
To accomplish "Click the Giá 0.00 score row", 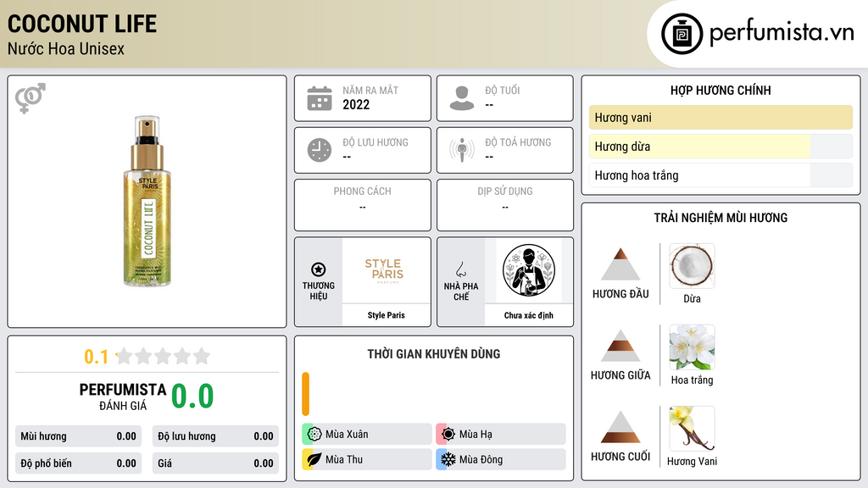I will (215, 463).
